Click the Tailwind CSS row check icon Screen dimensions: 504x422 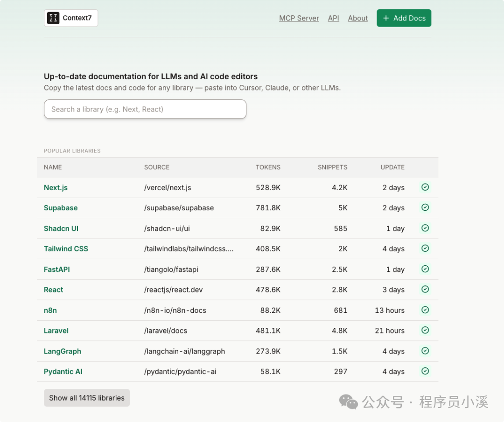pyautogui.click(x=425, y=249)
